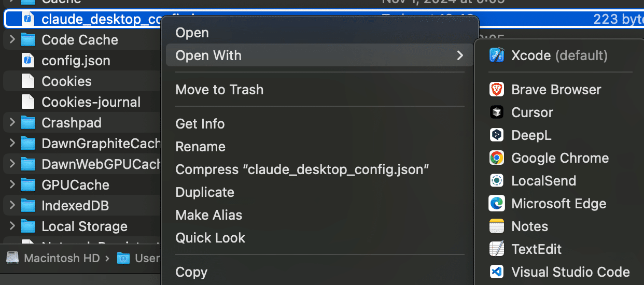Image resolution: width=644 pixels, height=285 pixels.
Task: Click the Brave Browser lion icon
Action: [497, 90]
